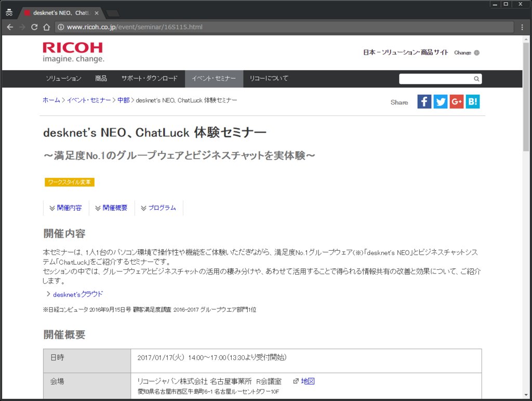Click the vertical scrollbar thumb
The height and width of the screenshot is (401, 532).
click(526, 97)
